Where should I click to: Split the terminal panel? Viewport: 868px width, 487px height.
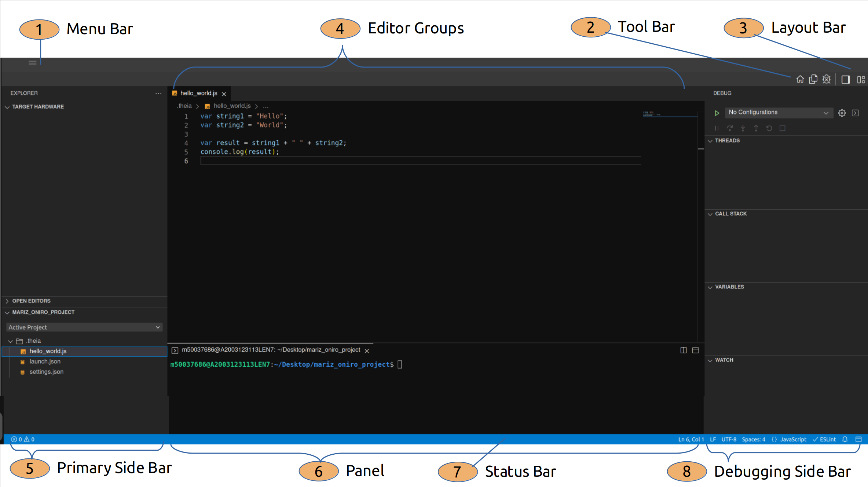click(684, 350)
